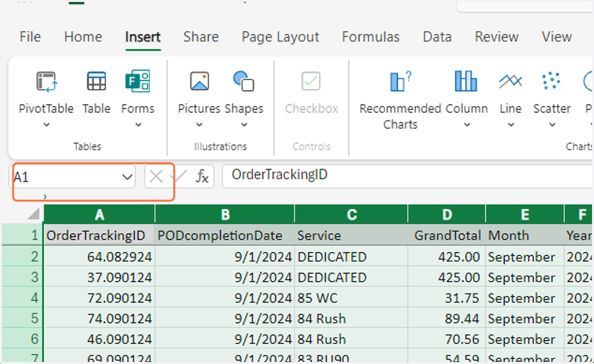Choose the Scatter chart icon
The image size is (594, 364).
(x=551, y=81)
